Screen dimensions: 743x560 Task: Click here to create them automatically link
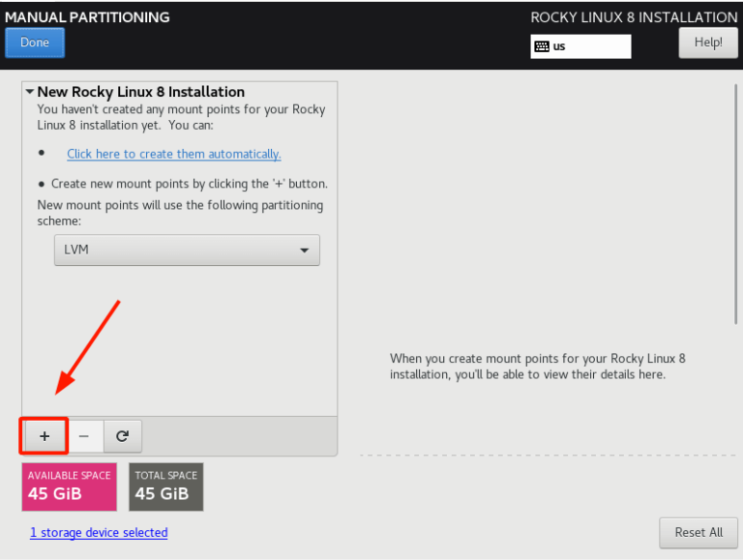pyautogui.click(x=174, y=154)
